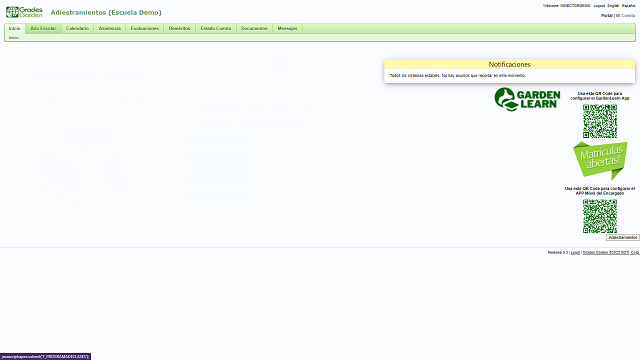The height and width of the screenshot is (360, 640).
Task: Open the Documentos tab
Action: click(x=254, y=28)
